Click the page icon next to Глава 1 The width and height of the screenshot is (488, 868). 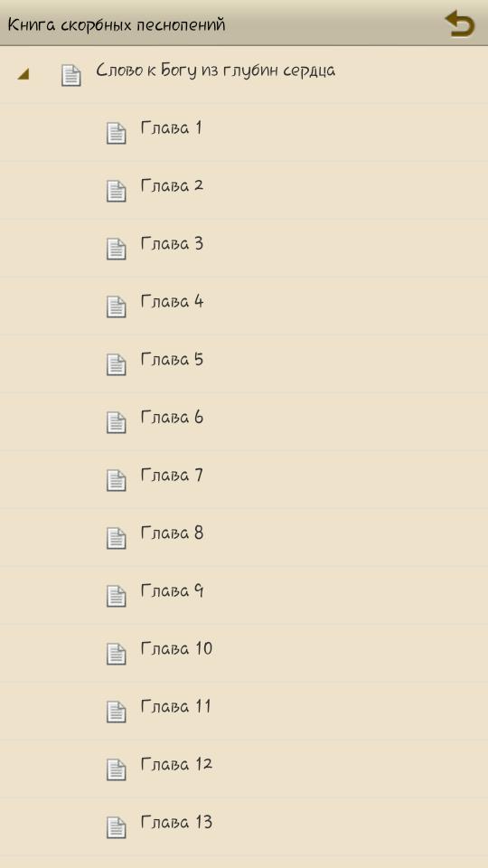pyautogui.click(x=117, y=134)
